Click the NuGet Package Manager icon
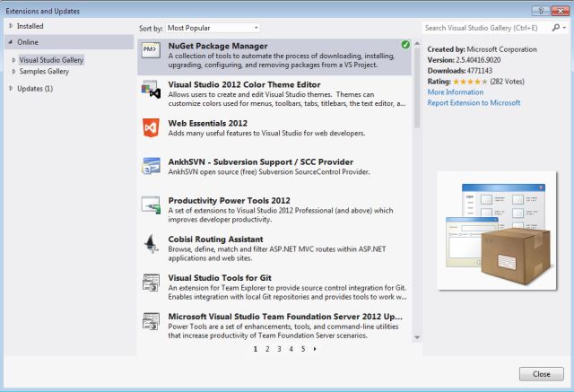574x392 pixels. pos(152,50)
